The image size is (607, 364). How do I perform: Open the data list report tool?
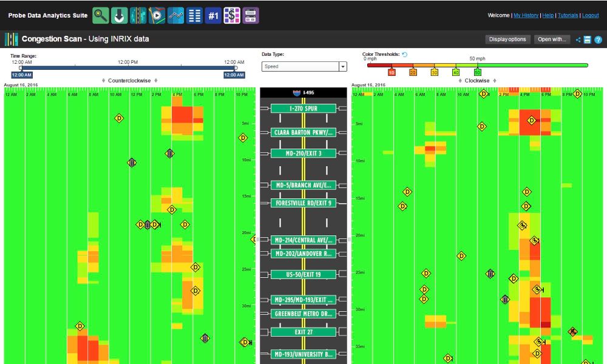coord(194,15)
